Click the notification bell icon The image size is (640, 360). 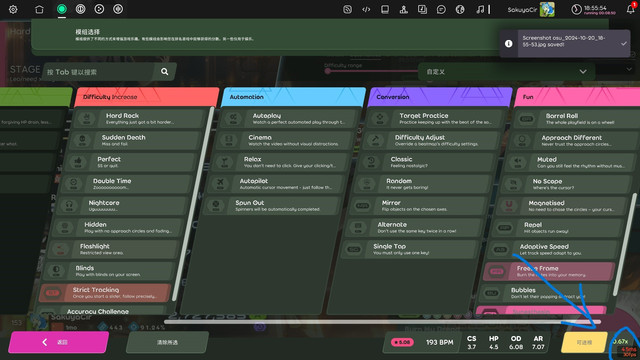click(x=631, y=9)
